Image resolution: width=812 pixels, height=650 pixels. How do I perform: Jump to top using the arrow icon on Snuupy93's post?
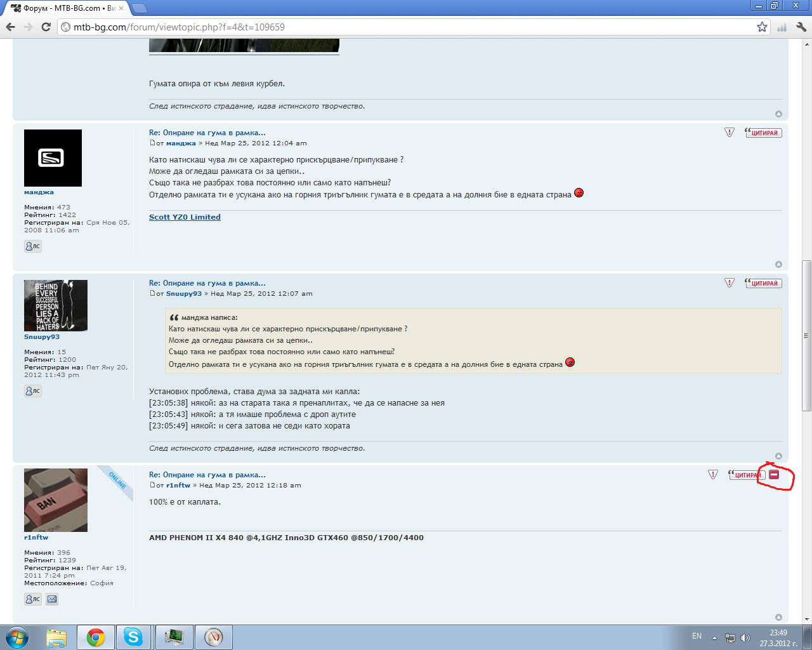pos(778,456)
